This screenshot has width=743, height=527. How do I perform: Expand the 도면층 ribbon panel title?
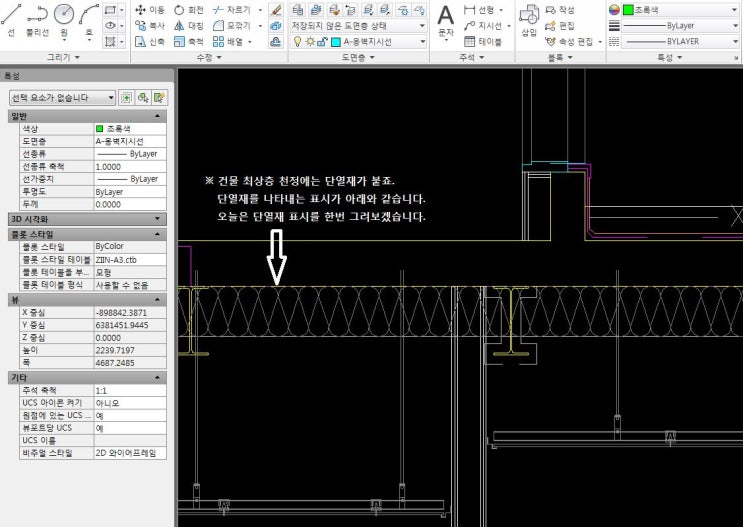point(358,57)
